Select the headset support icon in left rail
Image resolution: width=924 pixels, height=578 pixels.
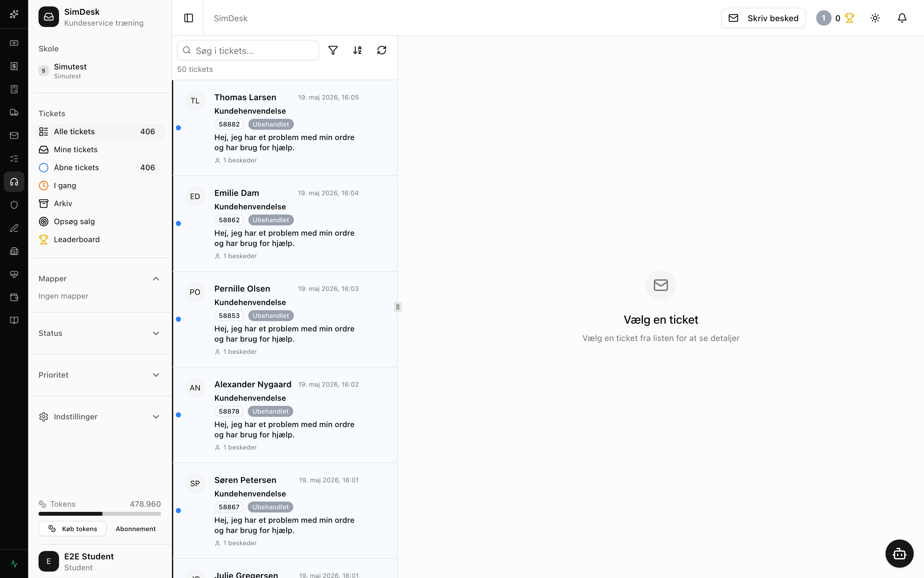click(x=14, y=182)
